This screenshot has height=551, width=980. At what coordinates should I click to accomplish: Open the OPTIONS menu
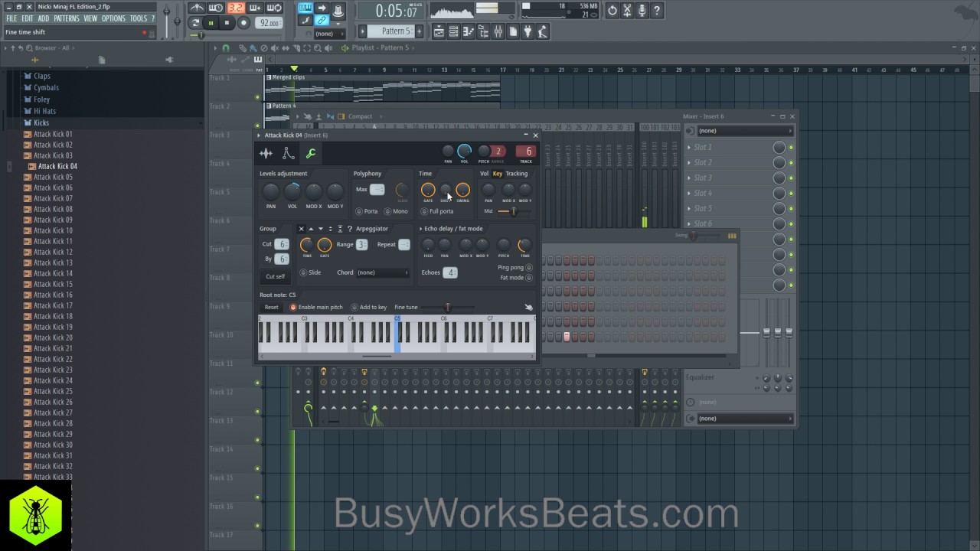(113, 18)
